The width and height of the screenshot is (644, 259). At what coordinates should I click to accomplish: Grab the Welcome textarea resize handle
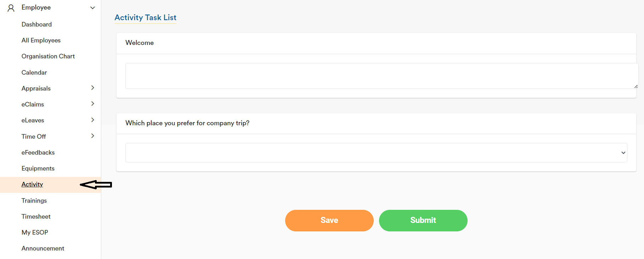636,86
